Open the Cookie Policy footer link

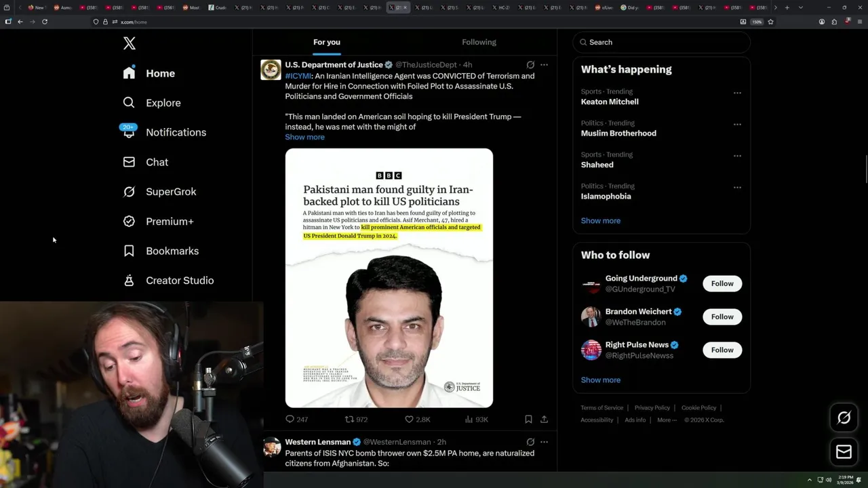click(x=698, y=408)
